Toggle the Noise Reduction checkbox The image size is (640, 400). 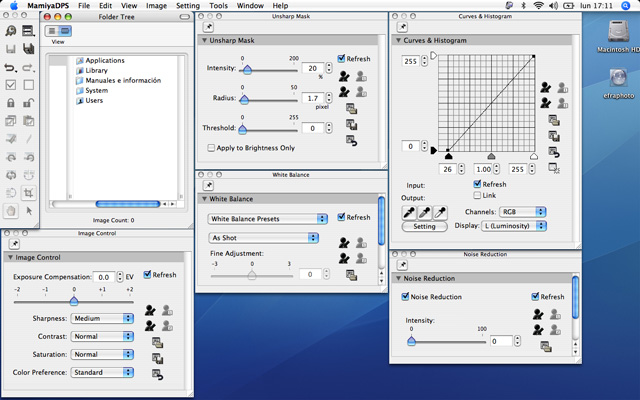point(405,297)
